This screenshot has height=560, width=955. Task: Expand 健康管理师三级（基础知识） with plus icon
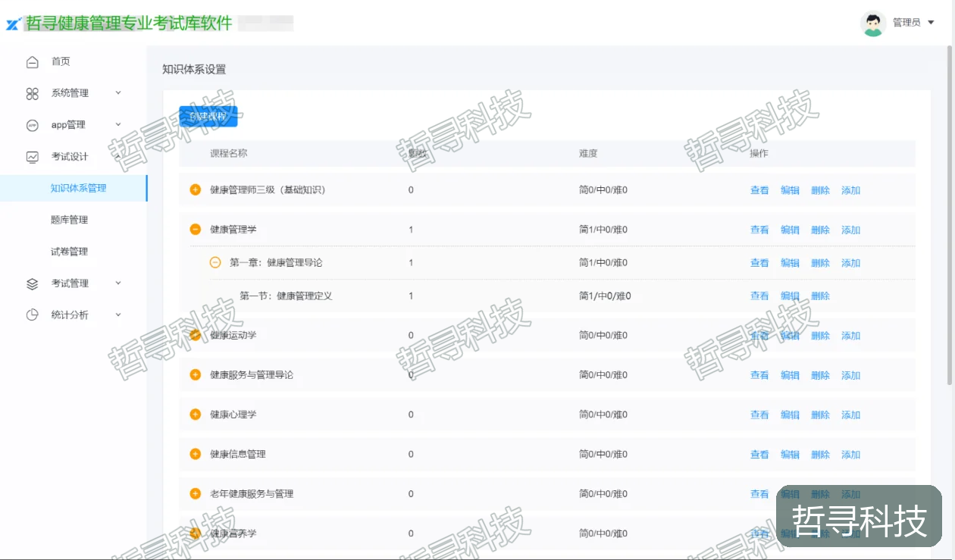pyautogui.click(x=195, y=189)
